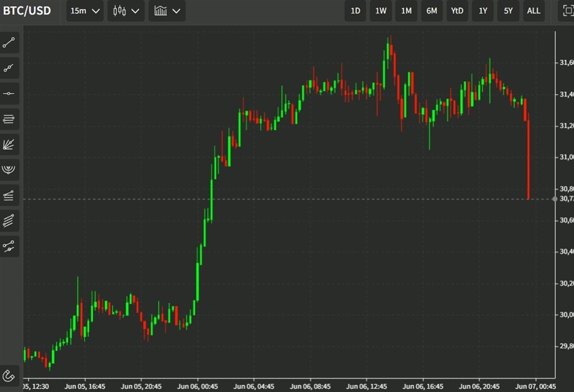This screenshot has width=574, height=392.
Task: Toggle fullscreen chart view
Action: (566, 11)
